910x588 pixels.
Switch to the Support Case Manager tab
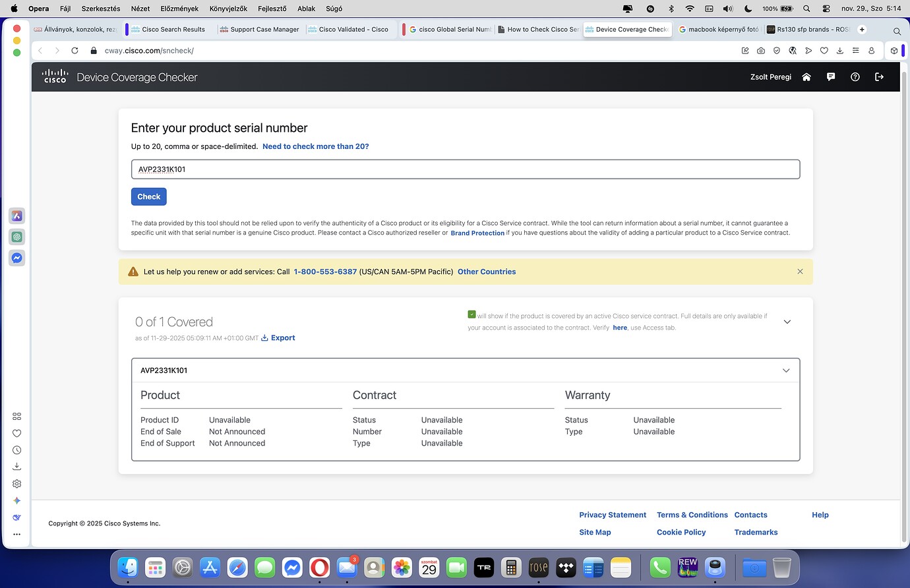click(x=264, y=30)
